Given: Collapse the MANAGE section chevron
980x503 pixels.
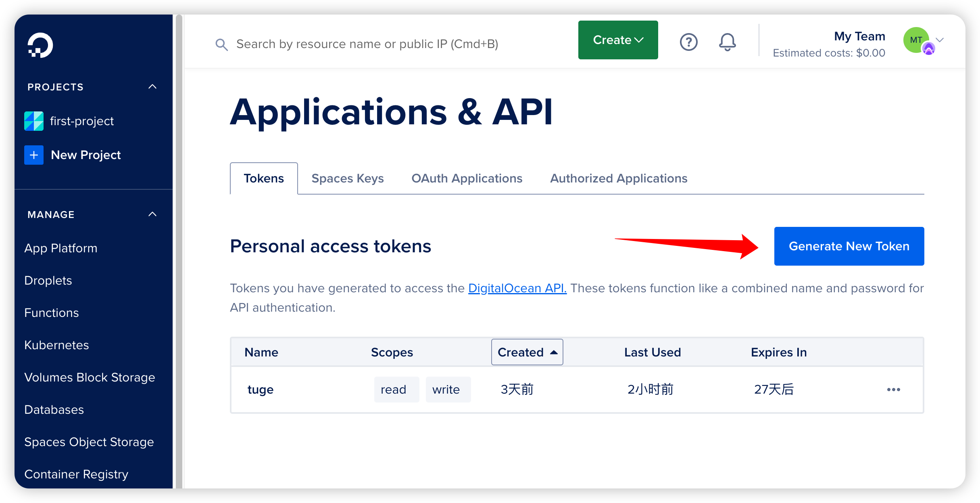Looking at the screenshot, I should point(152,214).
